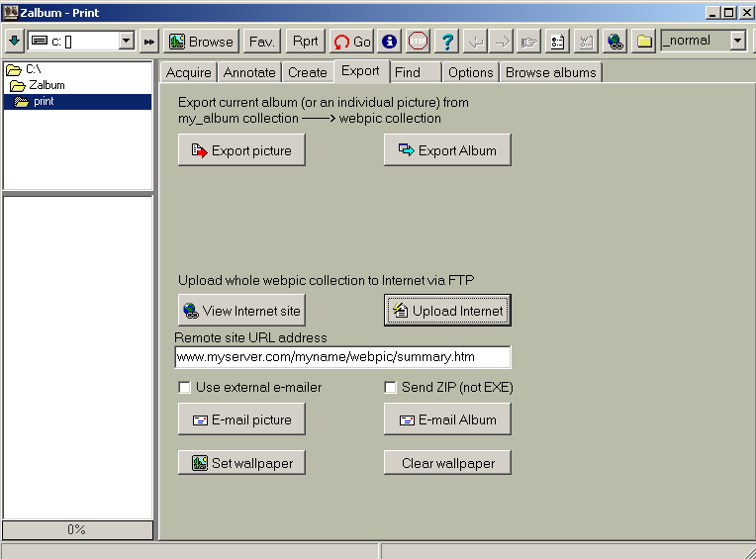Screen dimensions: 756x559
Task: Enable Send ZIP (not EXE) checkbox
Action: pyautogui.click(x=390, y=388)
